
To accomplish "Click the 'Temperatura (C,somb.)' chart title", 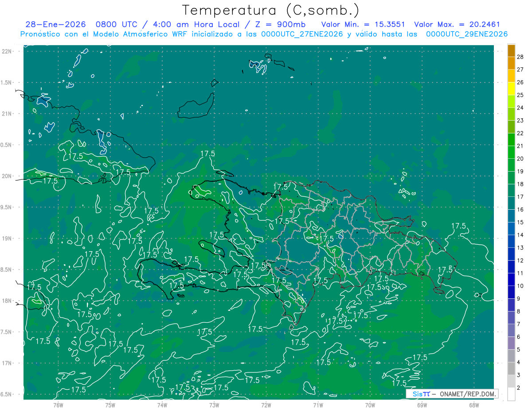I will tap(270, 10).
